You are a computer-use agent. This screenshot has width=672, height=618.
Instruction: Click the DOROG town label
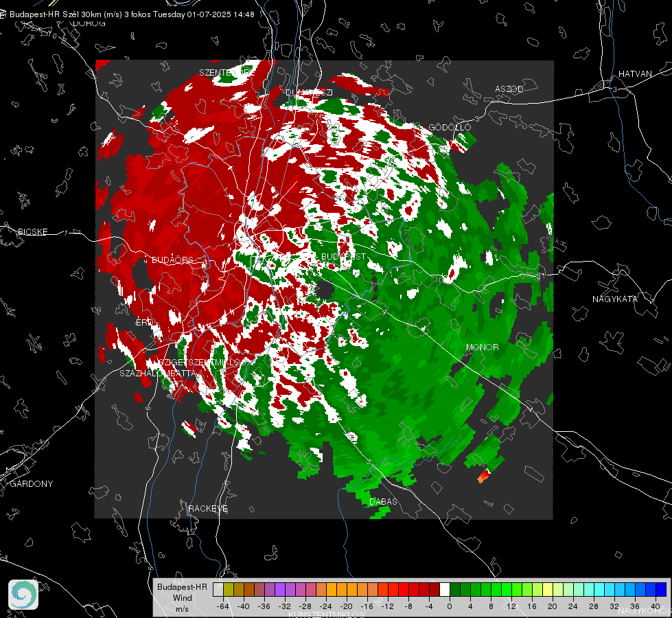89,23
